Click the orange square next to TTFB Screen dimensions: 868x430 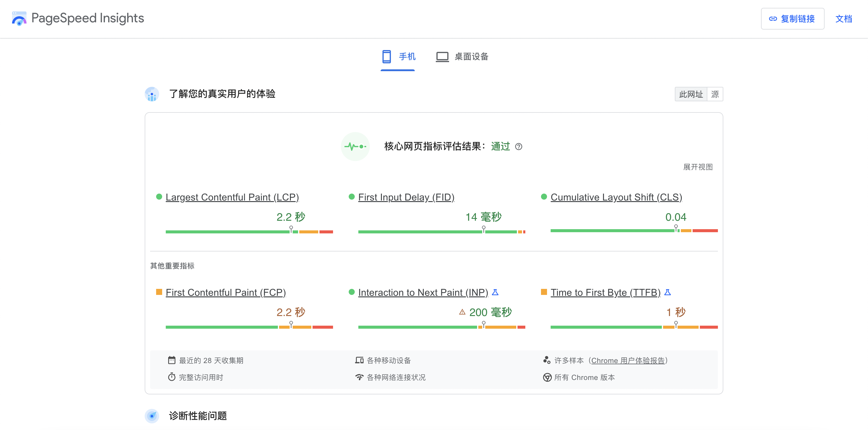(x=544, y=292)
